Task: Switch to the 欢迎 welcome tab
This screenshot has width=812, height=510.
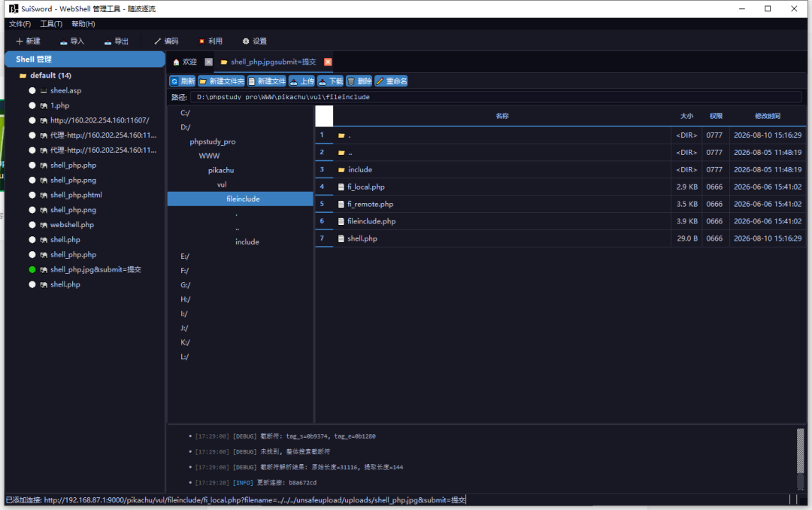Action: [x=186, y=62]
